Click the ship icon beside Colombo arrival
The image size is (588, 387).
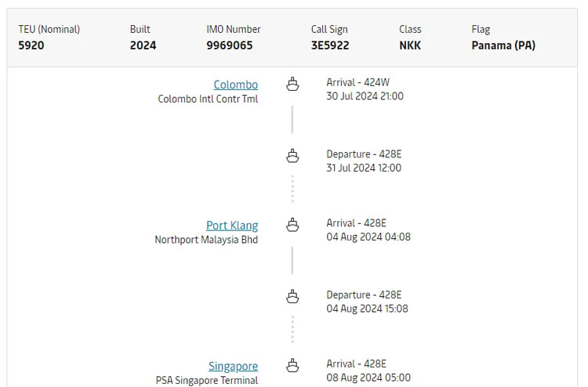(x=292, y=84)
